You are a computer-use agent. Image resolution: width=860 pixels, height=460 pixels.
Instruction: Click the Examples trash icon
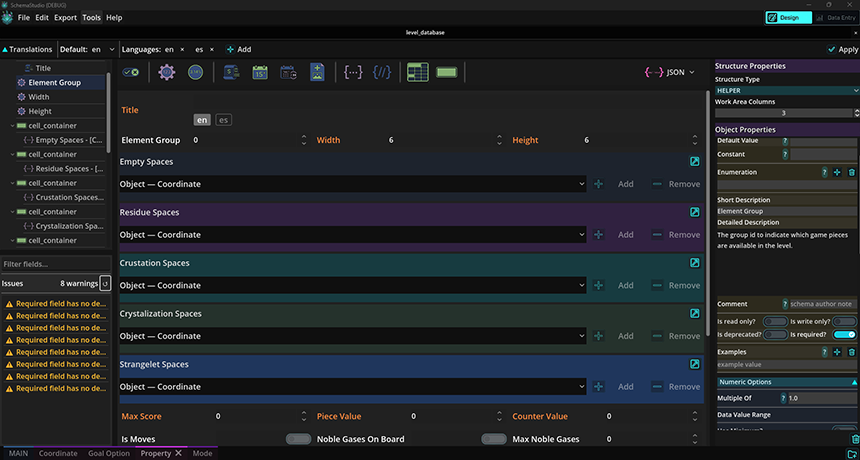(851, 352)
